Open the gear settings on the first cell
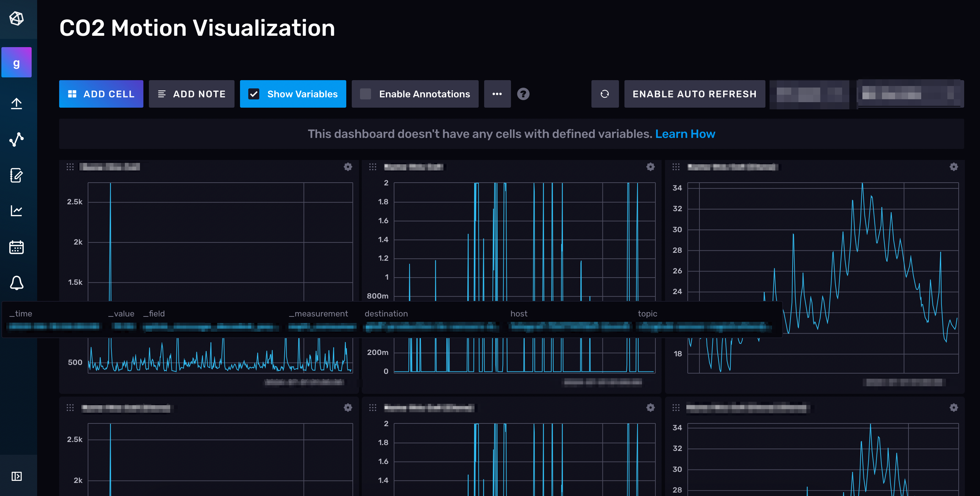This screenshot has width=980, height=496. point(348,167)
